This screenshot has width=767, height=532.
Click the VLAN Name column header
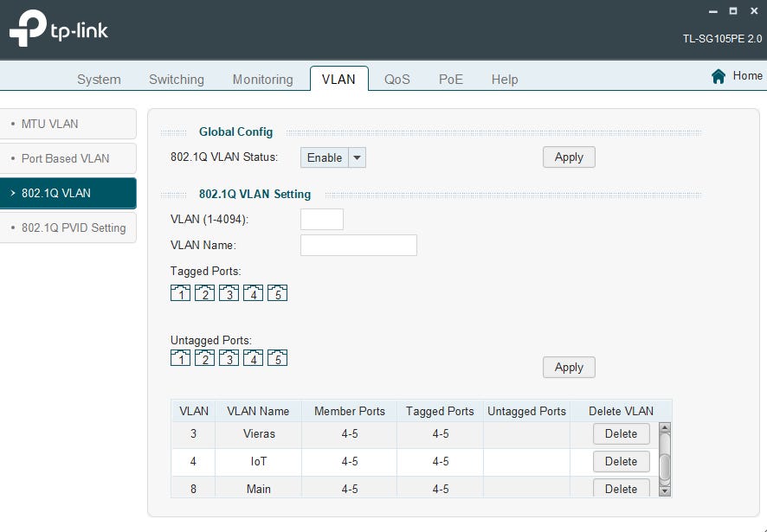coord(258,411)
